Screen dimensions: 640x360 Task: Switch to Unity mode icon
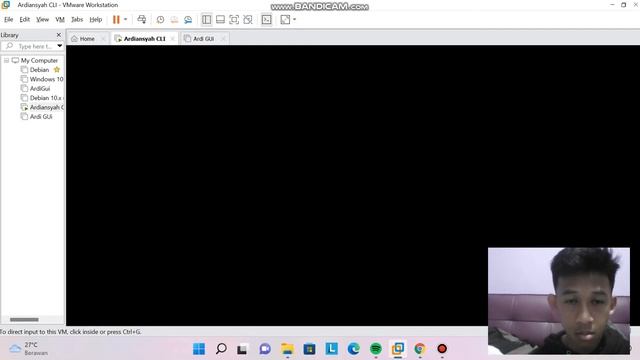tap(248, 20)
